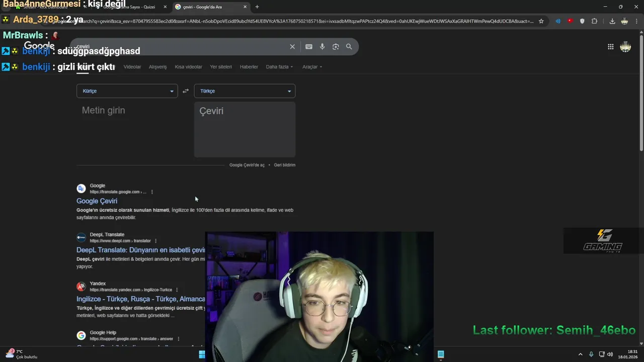Click the support.google.com › translate URL text

point(131,339)
